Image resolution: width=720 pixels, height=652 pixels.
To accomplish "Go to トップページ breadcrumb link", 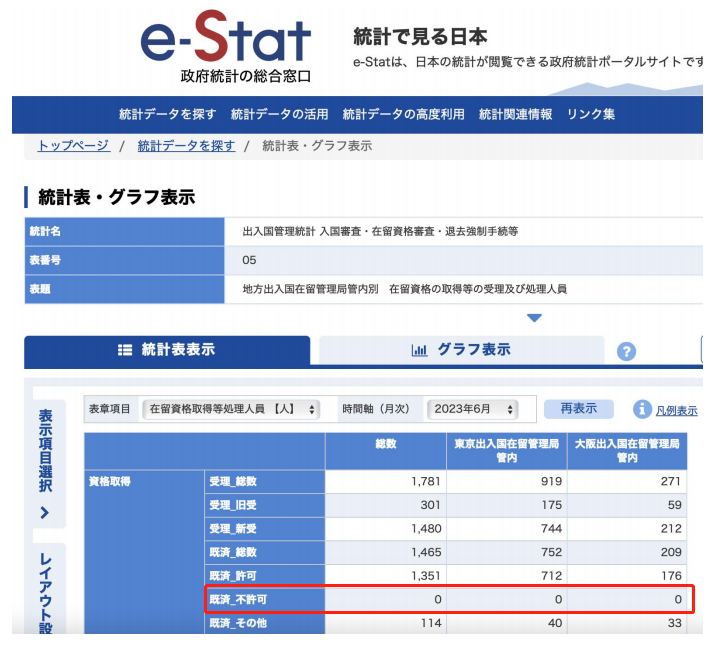I will [73, 146].
